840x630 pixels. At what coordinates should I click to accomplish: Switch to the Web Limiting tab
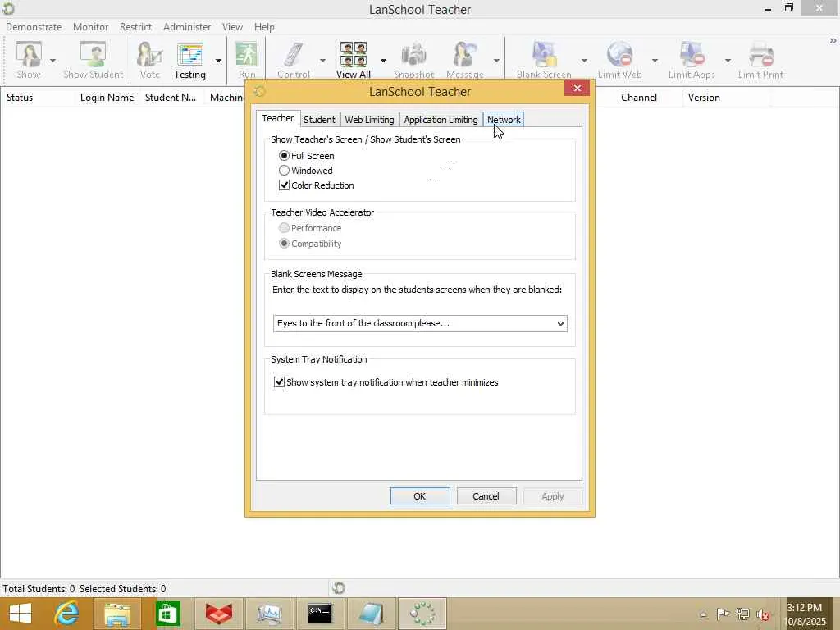pos(369,120)
